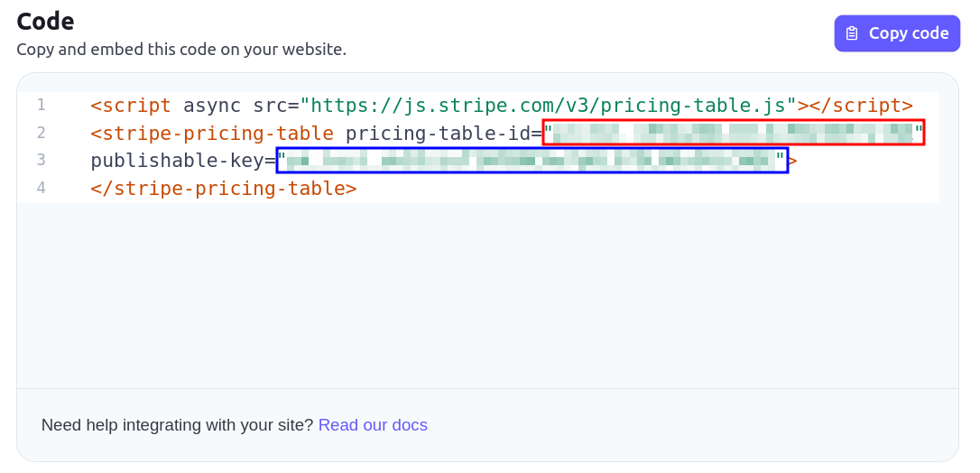Select line number 2 in code gutter
The width and height of the screenshot is (980, 473).
pos(42,133)
